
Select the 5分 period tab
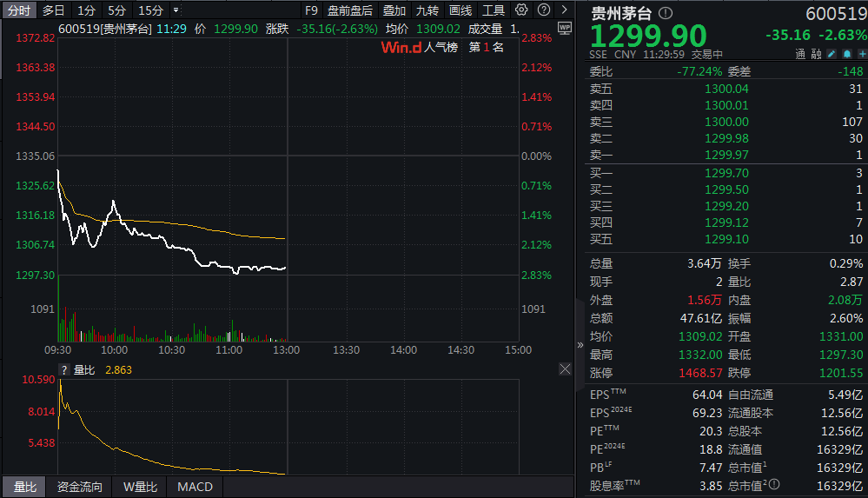point(116,10)
